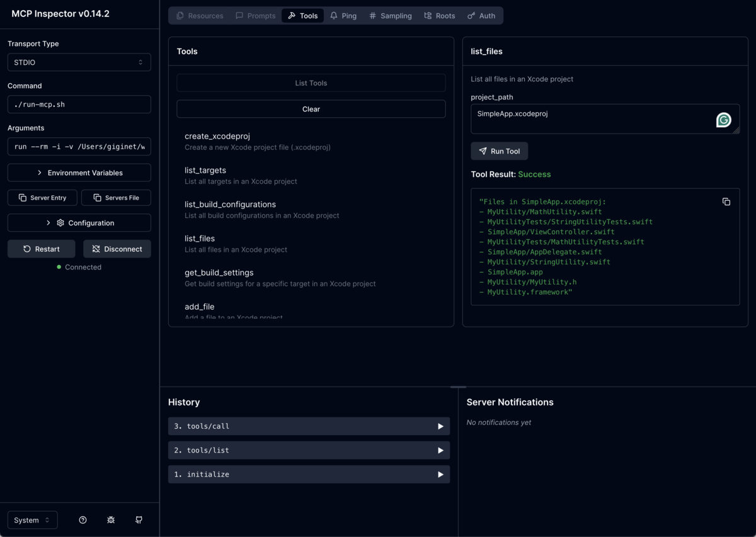This screenshot has height=537, width=756.
Task: Click the MCP Inspector v0.14.2 title
Action: point(60,14)
